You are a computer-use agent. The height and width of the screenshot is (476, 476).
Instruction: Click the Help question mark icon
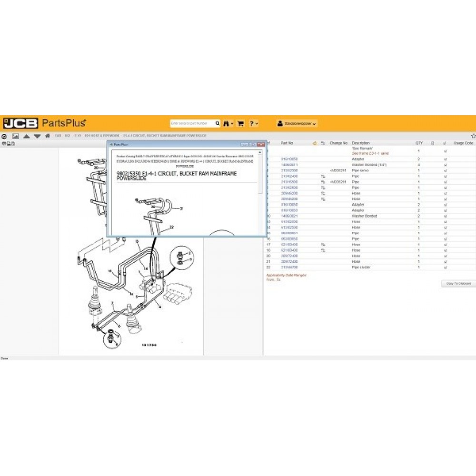[x=252, y=123]
